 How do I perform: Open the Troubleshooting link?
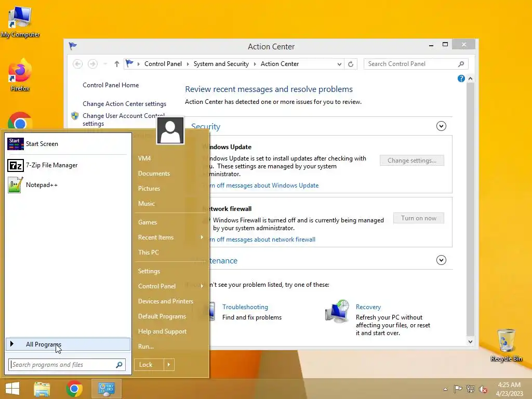(245, 307)
